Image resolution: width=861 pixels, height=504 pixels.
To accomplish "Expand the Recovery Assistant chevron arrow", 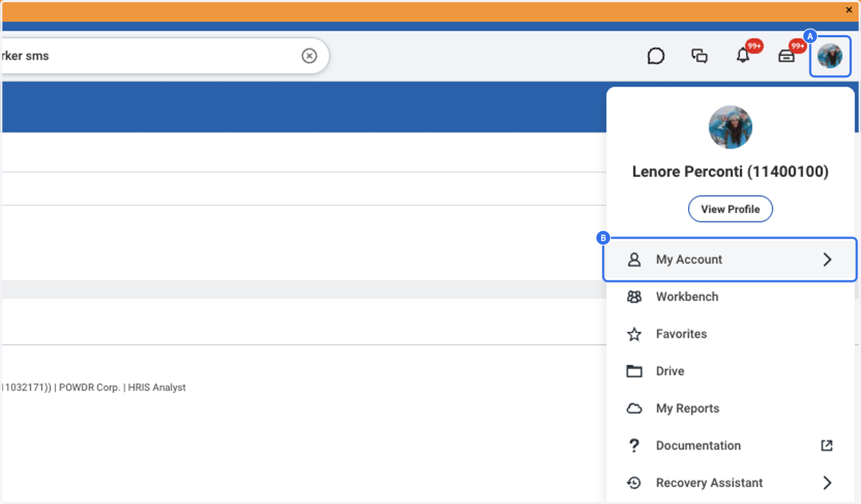I will click(x=827, y=483).
